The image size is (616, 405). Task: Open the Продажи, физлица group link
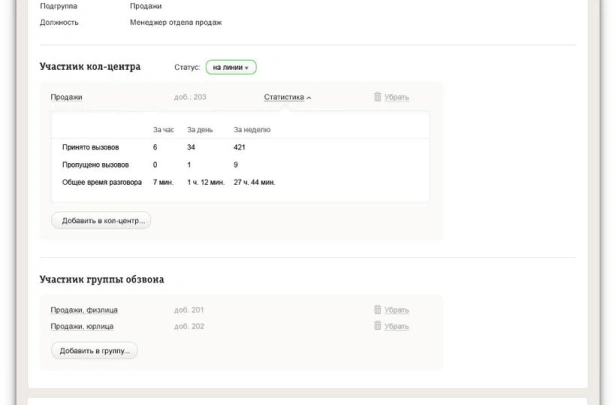(x=84, y=310)
